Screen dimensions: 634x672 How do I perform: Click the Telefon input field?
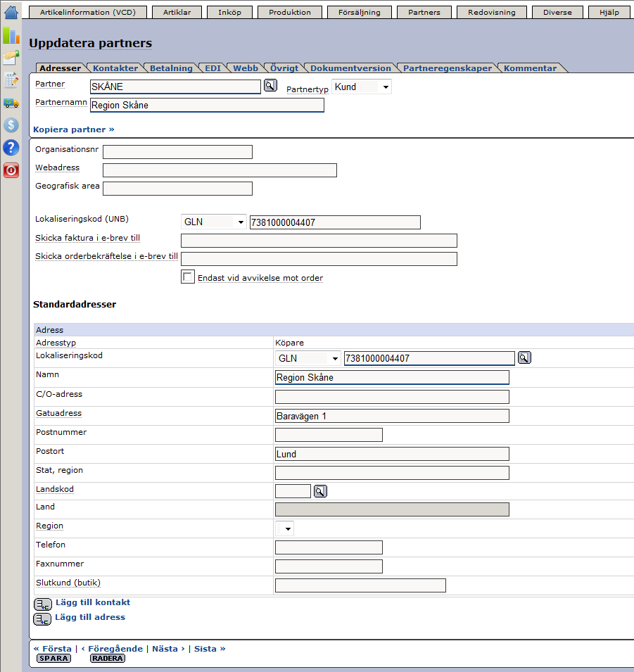[329, 547]
